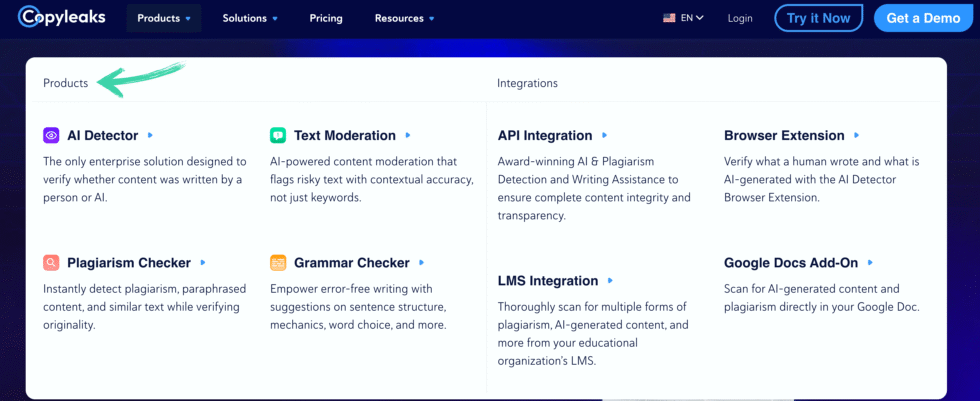Click the red Plagiarism Checker magnifier icon
The height and width of the screenshot is (401, 980).
[51, 263]
